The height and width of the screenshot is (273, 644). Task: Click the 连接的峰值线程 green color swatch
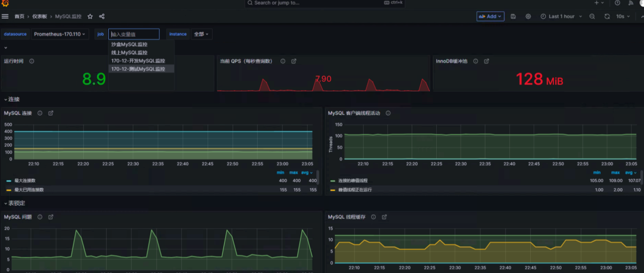333,181
